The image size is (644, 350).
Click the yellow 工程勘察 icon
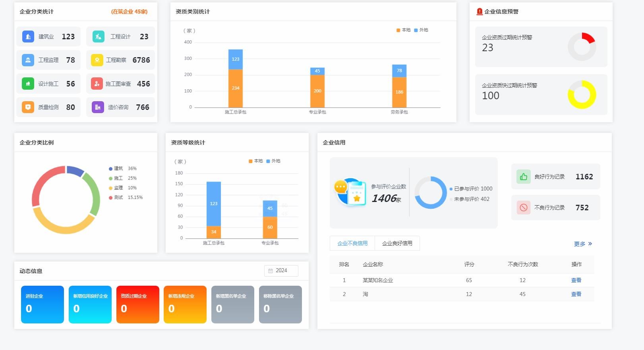coord(97,60)
